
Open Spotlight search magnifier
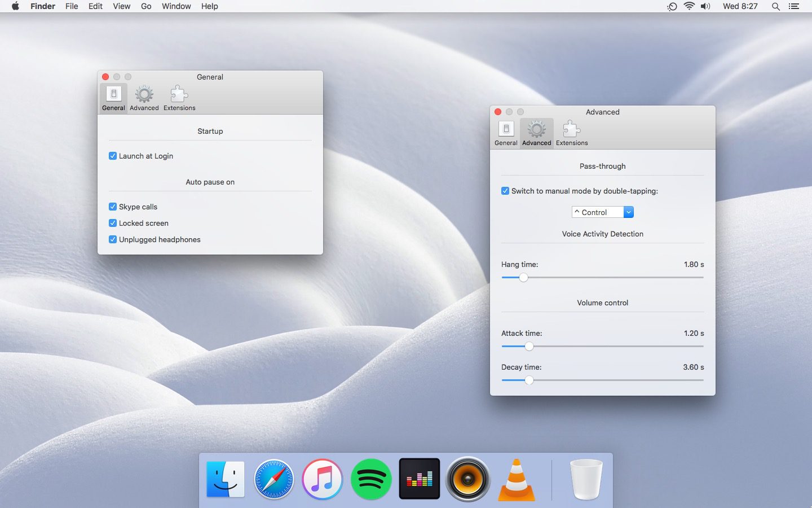775,6
